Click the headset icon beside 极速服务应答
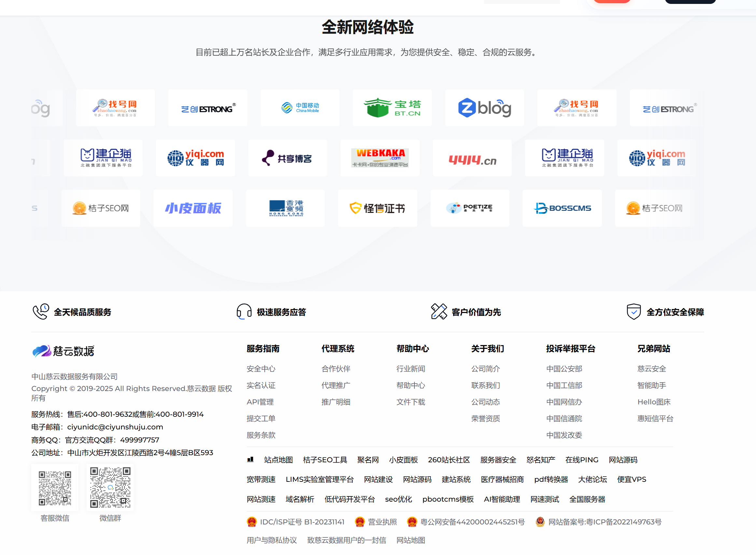Viewport: 756px width, 555px height. pos(244,312)
